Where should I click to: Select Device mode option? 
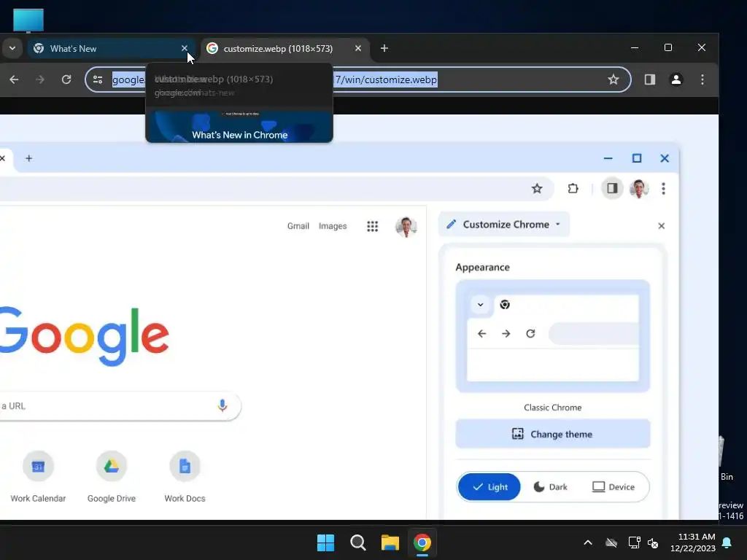614,486
